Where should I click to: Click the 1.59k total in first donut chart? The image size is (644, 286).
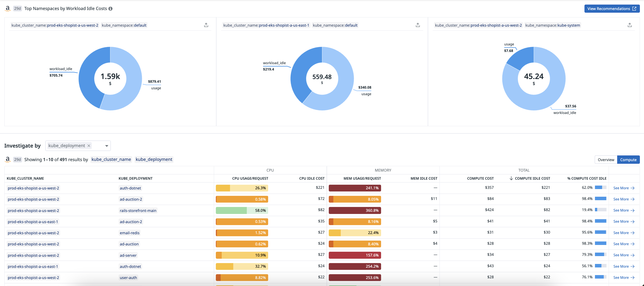[x=110, y=76]
